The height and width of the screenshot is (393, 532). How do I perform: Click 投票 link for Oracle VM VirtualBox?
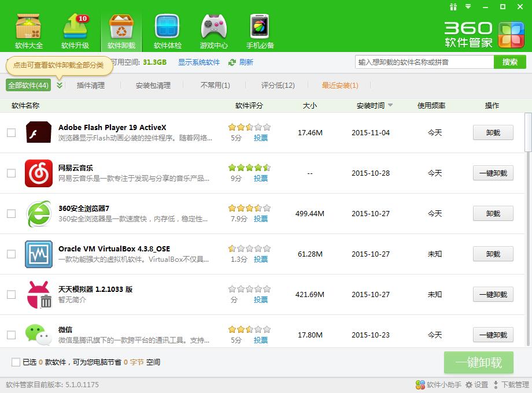(261, 259)
